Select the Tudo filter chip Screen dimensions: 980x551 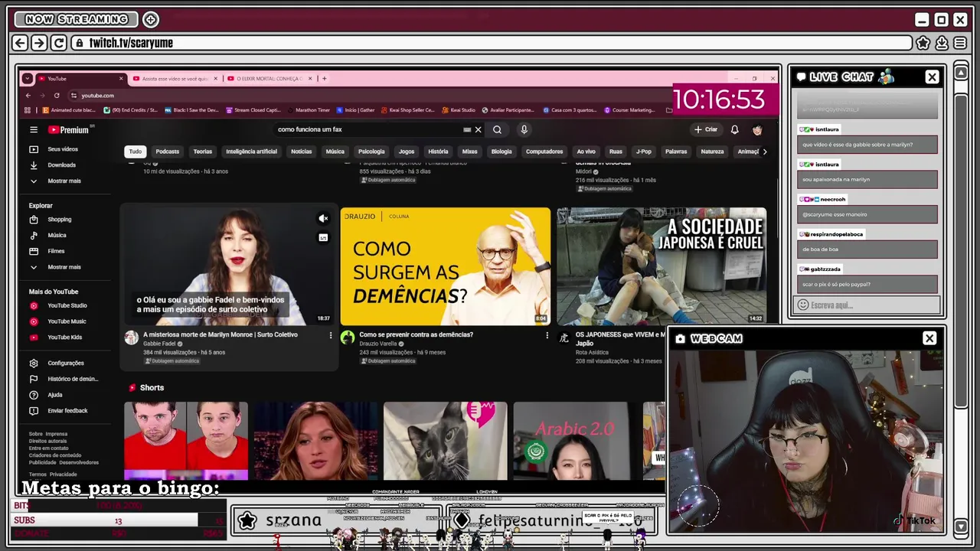pos(135,152)
